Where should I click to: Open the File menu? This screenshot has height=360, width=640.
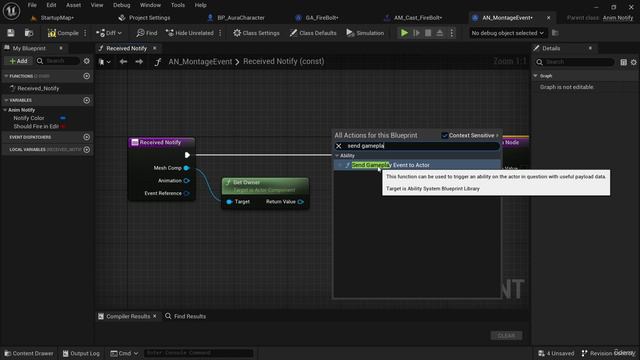tap(32, 5)
